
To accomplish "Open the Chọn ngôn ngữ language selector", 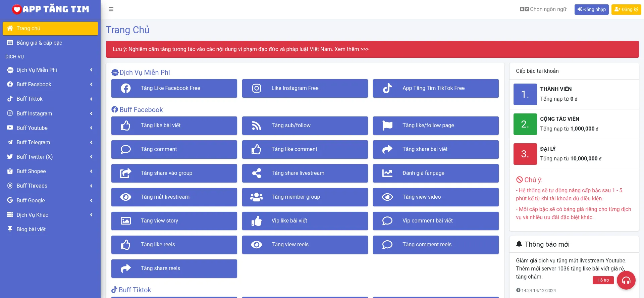I will click(x=543, y=9).
